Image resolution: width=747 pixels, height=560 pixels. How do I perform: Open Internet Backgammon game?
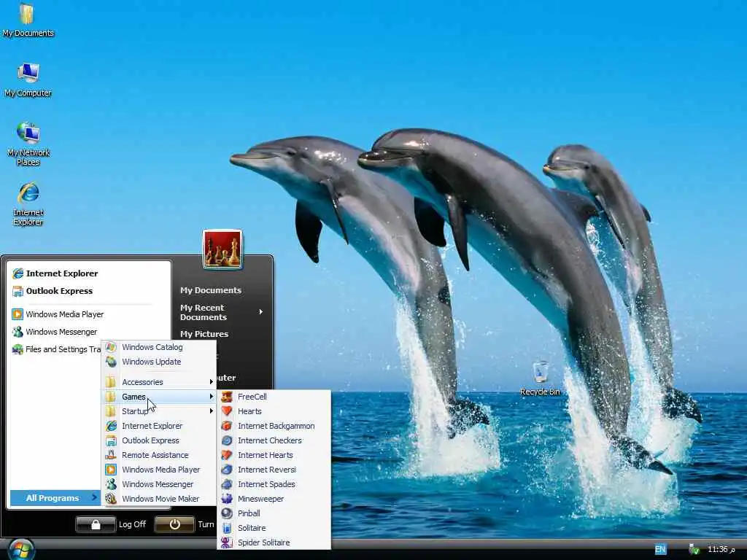pos(274,426)
